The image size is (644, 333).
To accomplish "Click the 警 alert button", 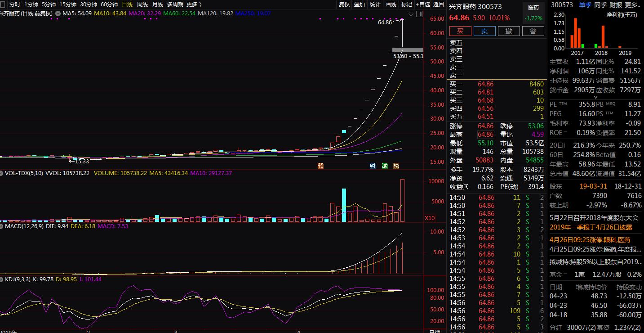I will pos(533,31).
